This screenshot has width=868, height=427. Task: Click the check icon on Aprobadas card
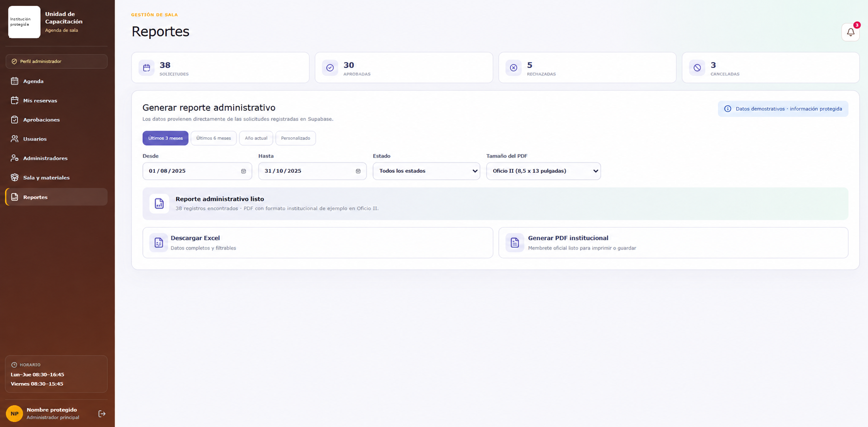tap(330, 68)
